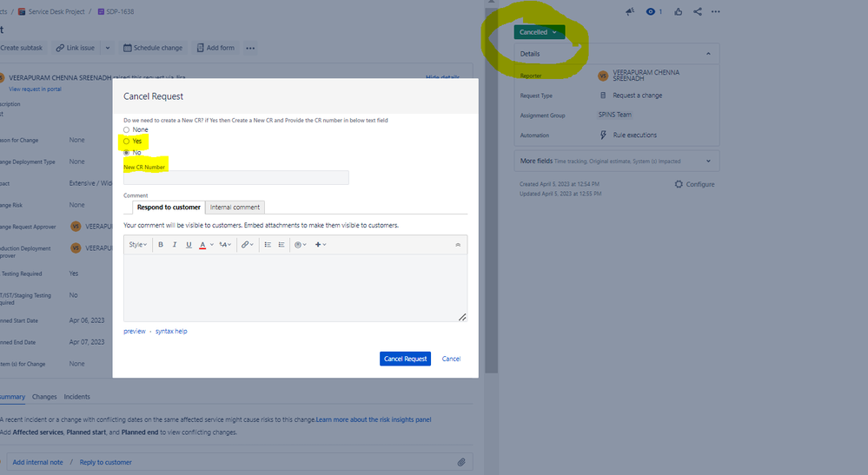Open the Cancelled status dropdown
This screenshot has height=475, width=868.
click(540, 32)
